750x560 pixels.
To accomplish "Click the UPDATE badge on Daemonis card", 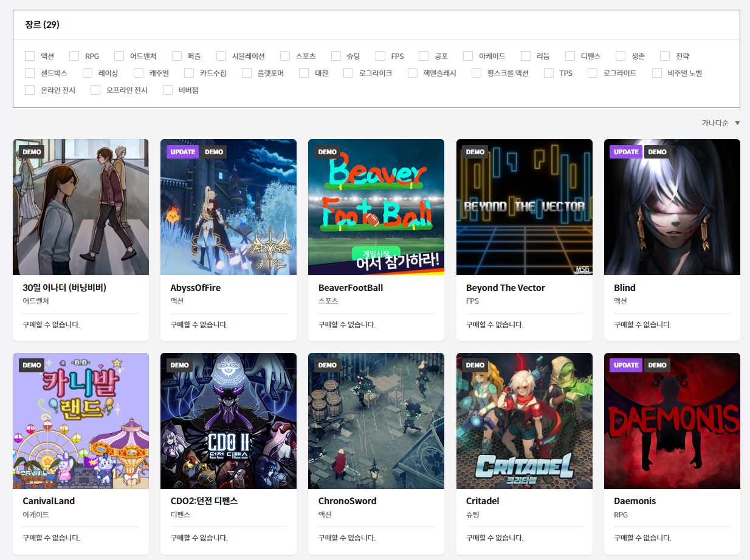I will pos(626,365).
